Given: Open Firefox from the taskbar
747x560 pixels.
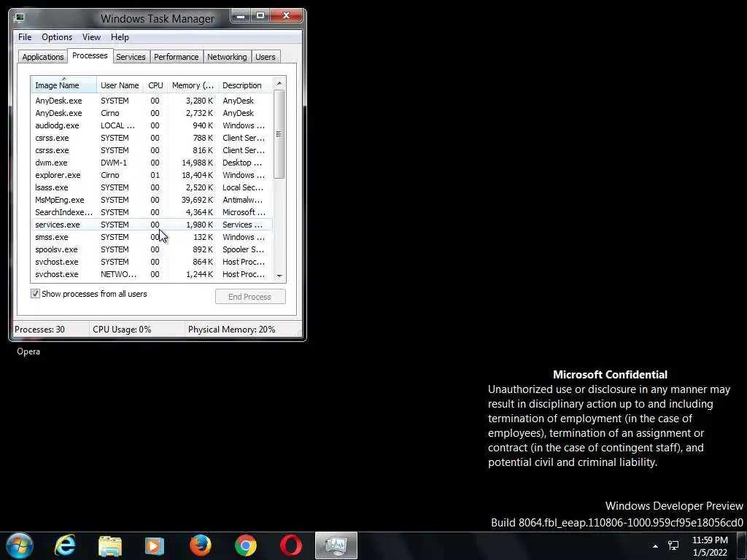Looking at the screenshot, I should tap(200, 545).
